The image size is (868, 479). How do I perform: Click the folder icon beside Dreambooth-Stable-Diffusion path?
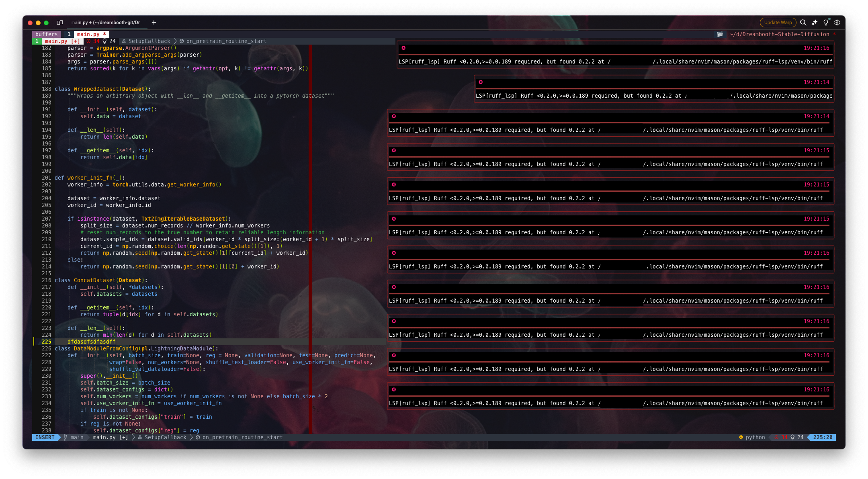coord(720,34)
